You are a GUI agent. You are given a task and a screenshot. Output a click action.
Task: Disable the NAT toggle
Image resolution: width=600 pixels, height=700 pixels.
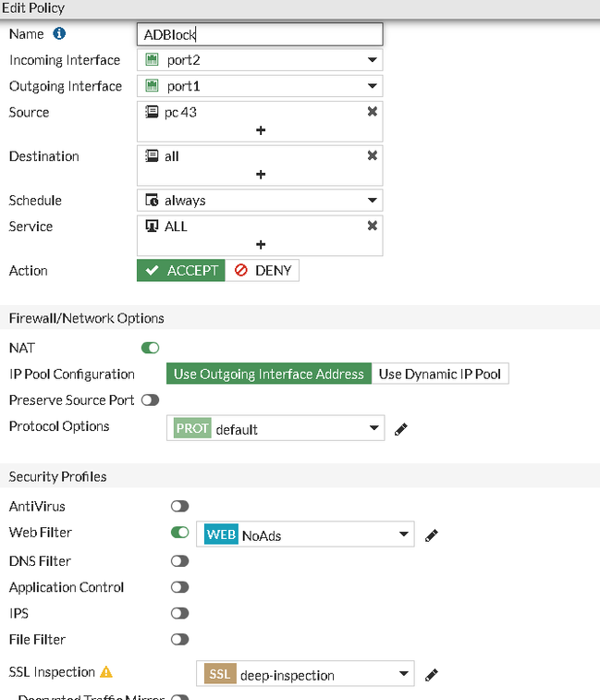point(150,348)
